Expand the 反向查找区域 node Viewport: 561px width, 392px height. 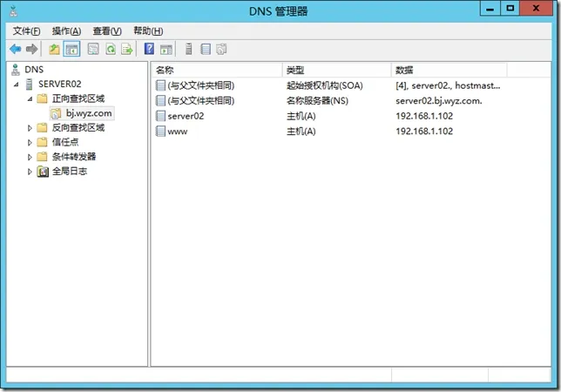pos(30,128)
